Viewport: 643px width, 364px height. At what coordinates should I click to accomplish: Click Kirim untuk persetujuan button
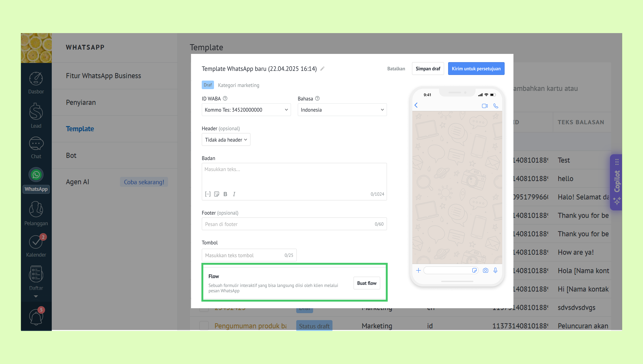point(476,69)
